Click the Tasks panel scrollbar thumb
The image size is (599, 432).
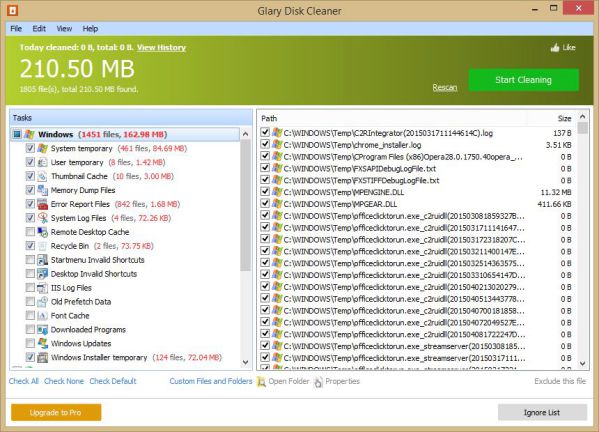[x=245, y=205]
